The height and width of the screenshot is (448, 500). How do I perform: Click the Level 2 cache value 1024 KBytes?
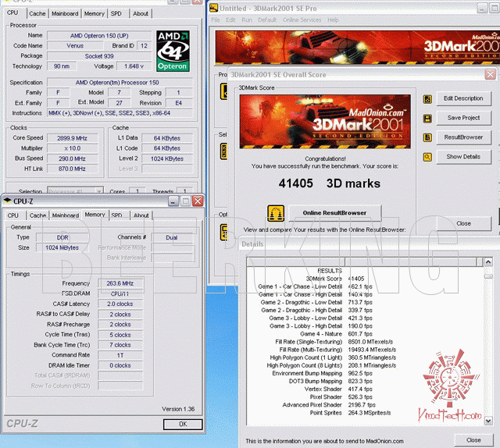pyautogui.click(x=167, y=158)
